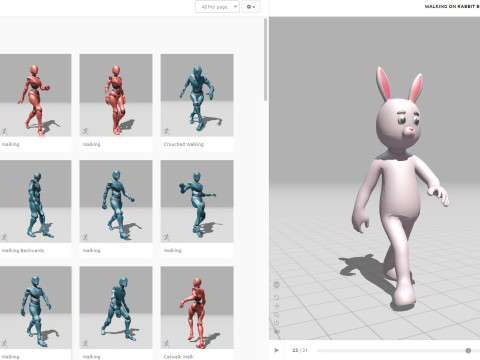Click the motion icon on Walking Backwards card
The image size is (480, 360).
click(x=4, y=237)
